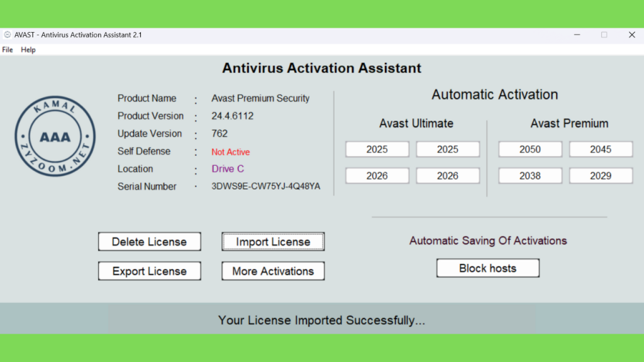644x362 pixels.
Task: Click the round AAA Kamal Zyzoom.net logo
Action: [55, 136]
